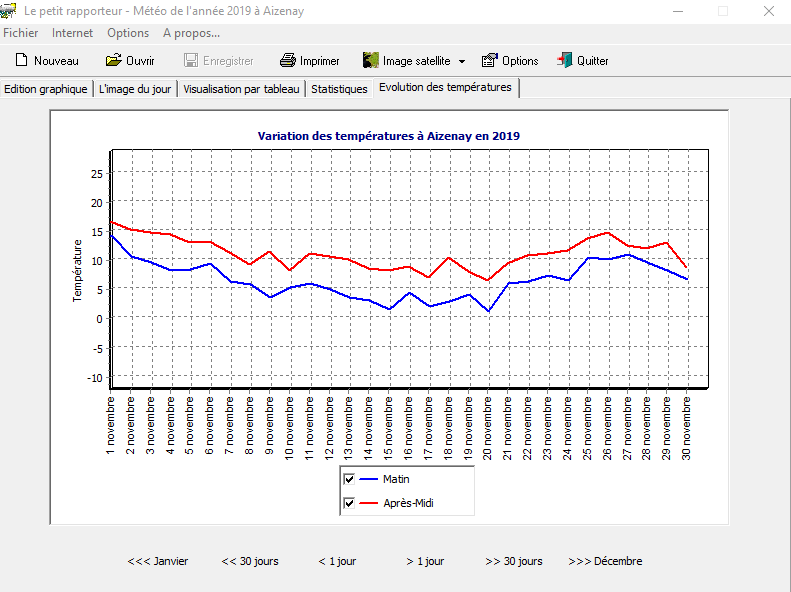Expand the Image satellite dropdown arrow
This screenshot has height=592, width=791.
tap(462, 61)
